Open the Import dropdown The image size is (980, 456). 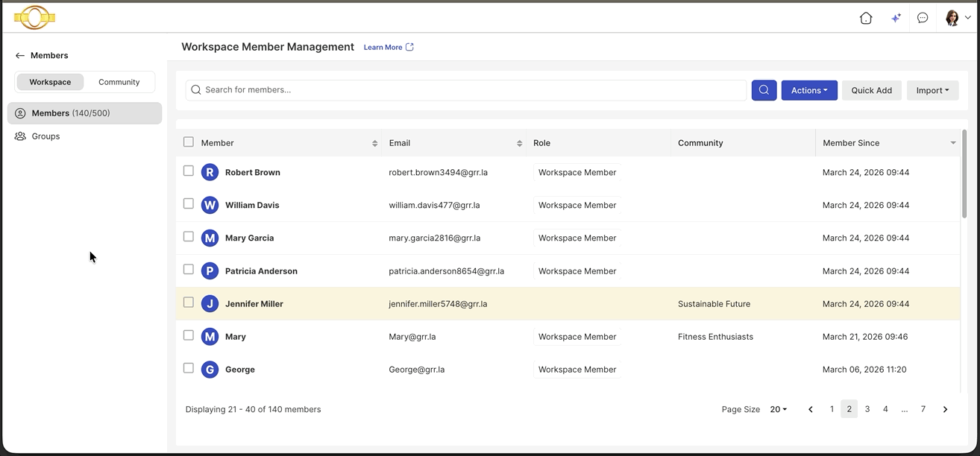click(x=932, y=90)
